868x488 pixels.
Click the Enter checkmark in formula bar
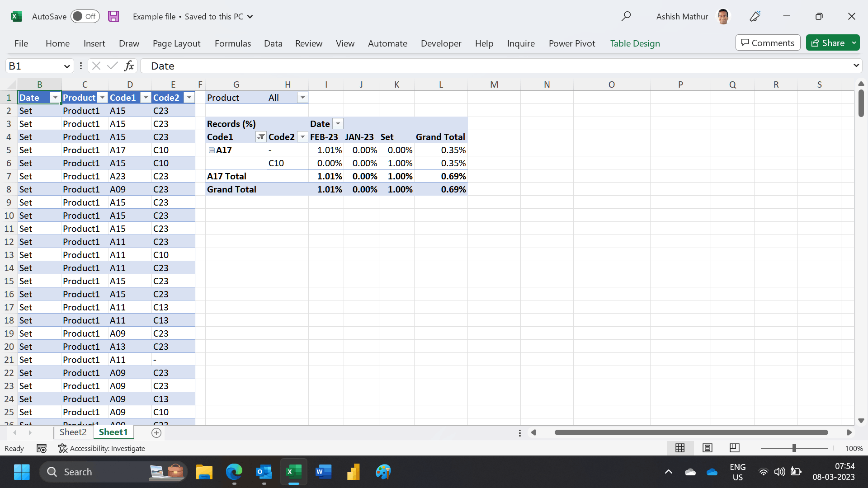[x=112, y=66]
